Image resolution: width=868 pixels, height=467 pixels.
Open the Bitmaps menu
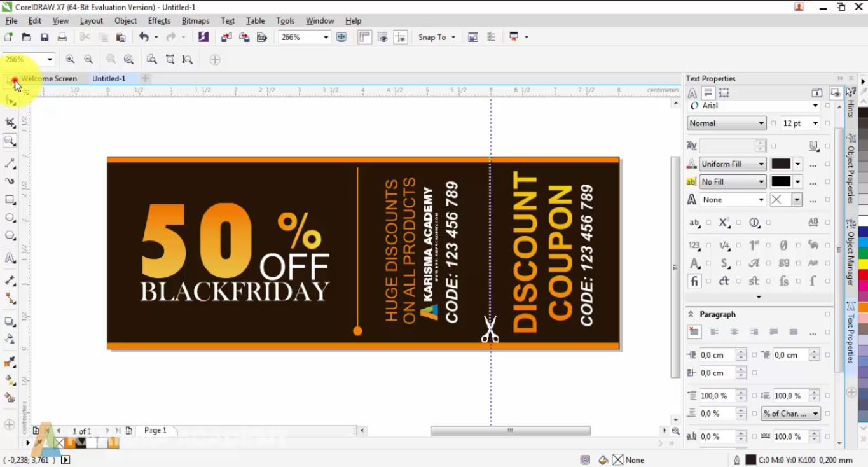coord(195,21)
